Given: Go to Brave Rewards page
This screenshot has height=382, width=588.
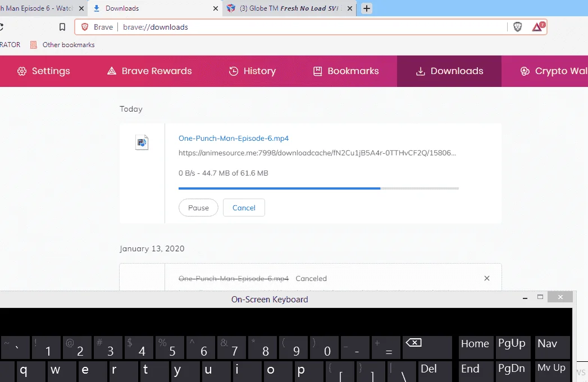Looking at the screenshot, I should click(x=149, y=71).
